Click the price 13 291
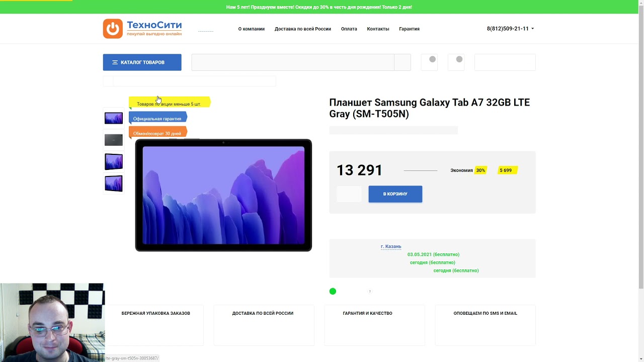Screen dimensions: 644x362 coord(359,170)
